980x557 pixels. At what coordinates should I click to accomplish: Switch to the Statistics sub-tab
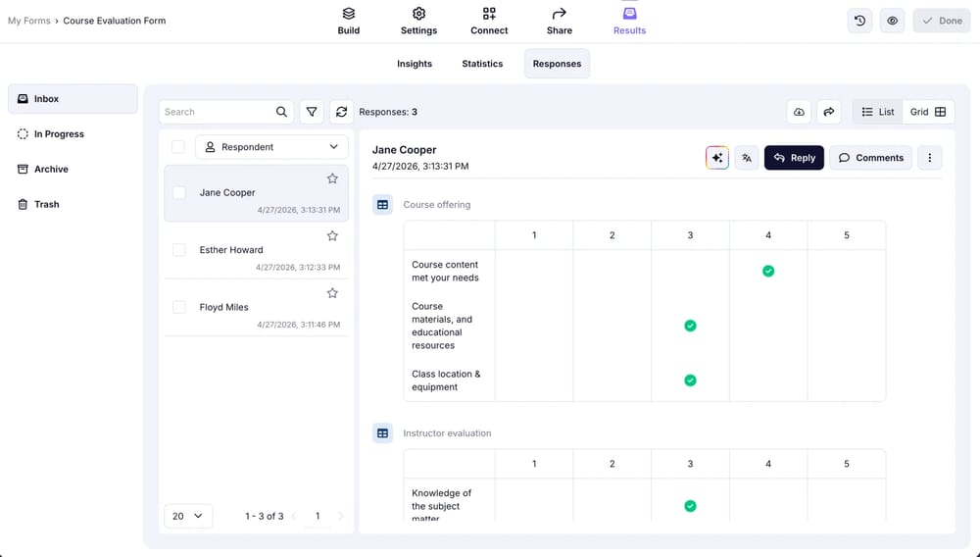pos(482,64)
